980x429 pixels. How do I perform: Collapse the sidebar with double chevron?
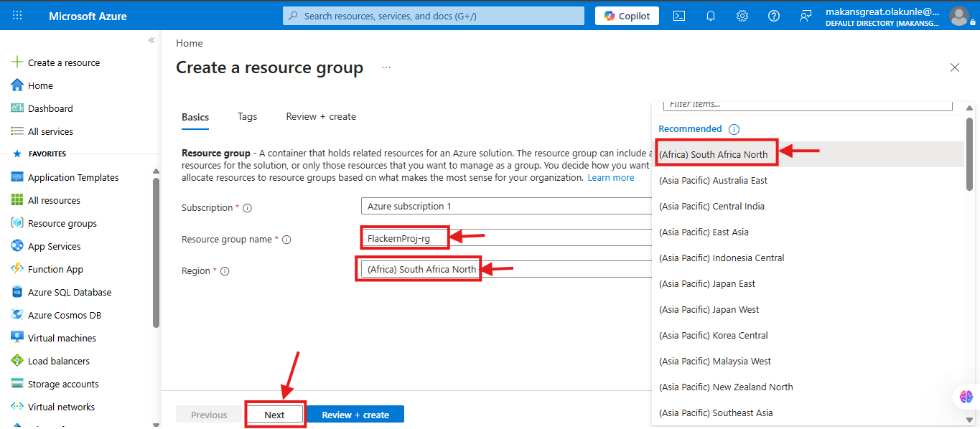click(151, 40)
